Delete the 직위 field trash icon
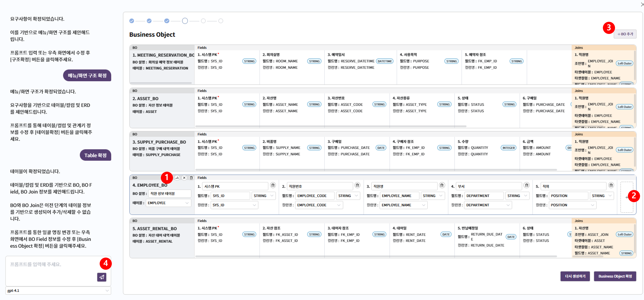Screen dimensions: 644x300 611,185
